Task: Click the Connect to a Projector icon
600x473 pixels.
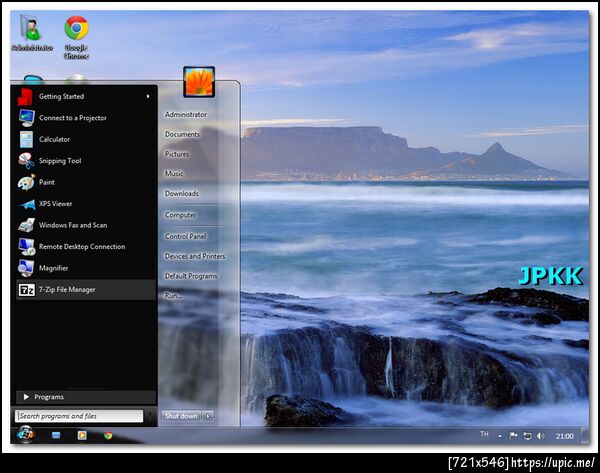Action: click(26, 118)
